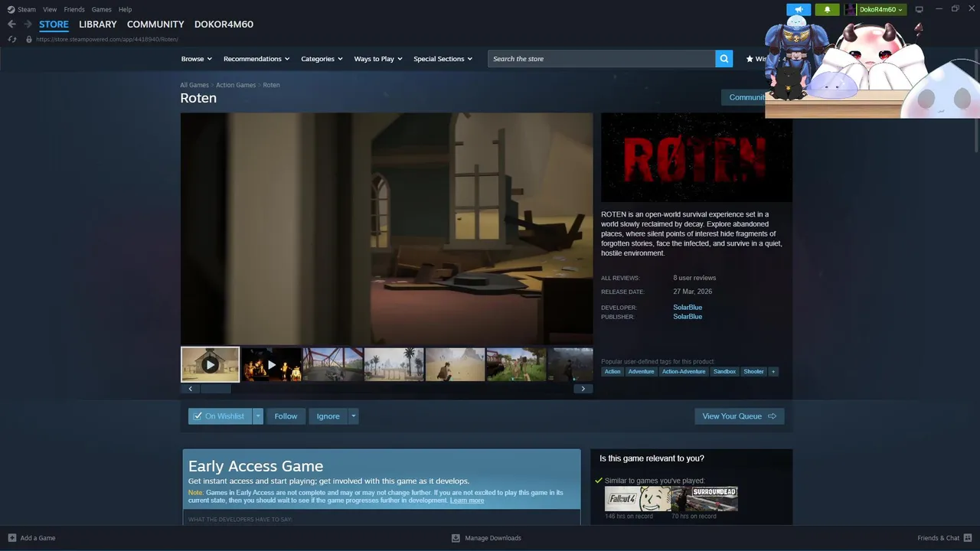This screenshot has width=980, height=551.
Task: Expand the Ways to Play menu
Action: click(378, 59)
